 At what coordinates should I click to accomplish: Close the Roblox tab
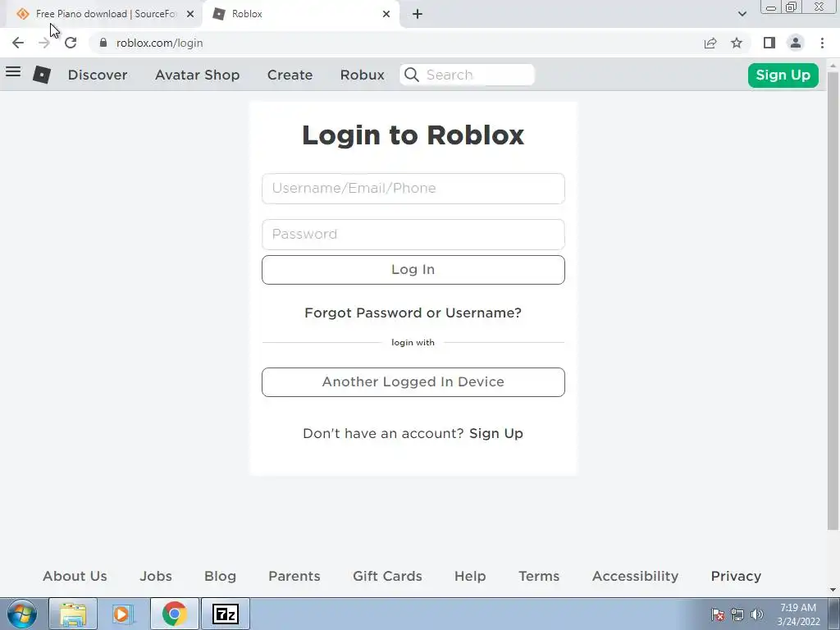[x=386, y=14]
